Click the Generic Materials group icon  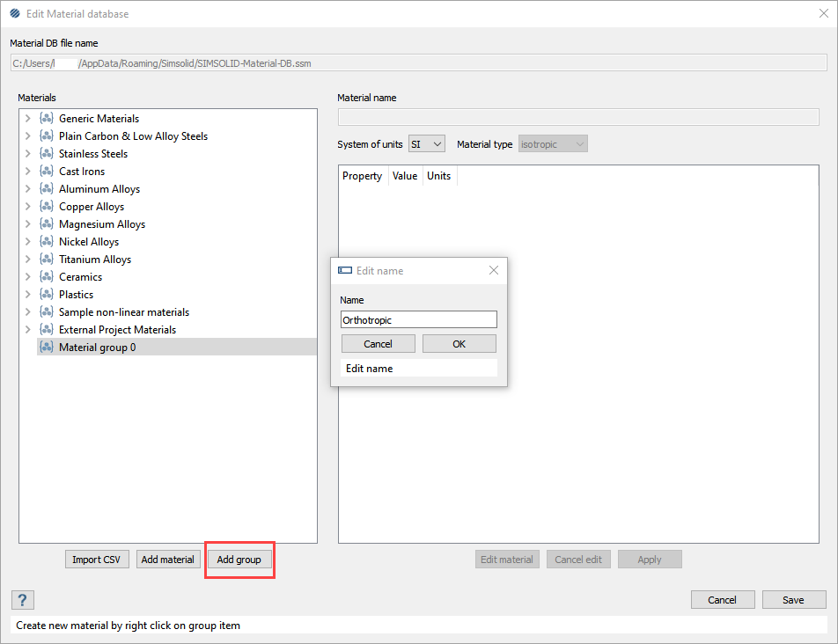[47, 119]
